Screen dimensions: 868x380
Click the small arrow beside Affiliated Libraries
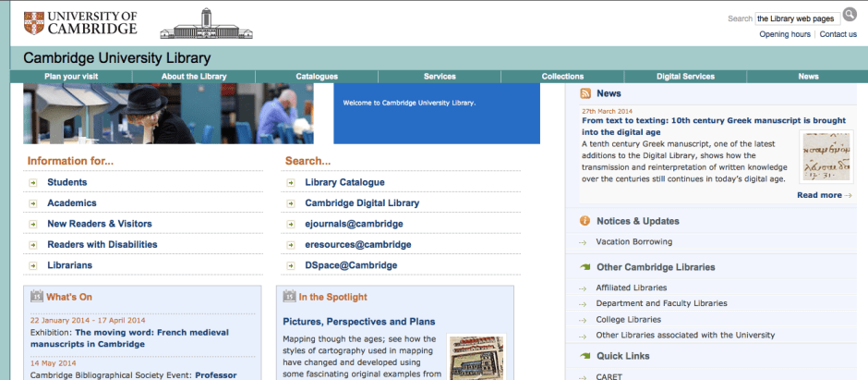click(583, 288)
